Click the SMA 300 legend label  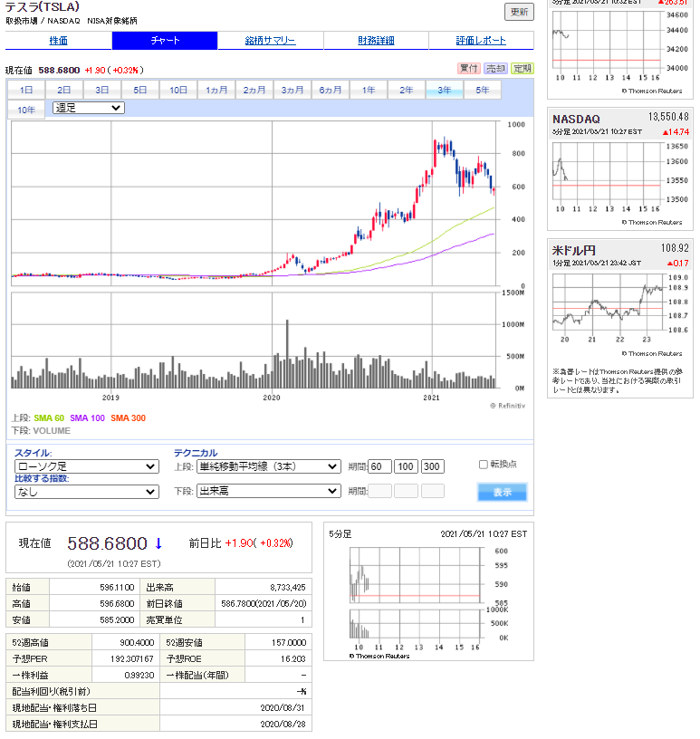[129, 418]
